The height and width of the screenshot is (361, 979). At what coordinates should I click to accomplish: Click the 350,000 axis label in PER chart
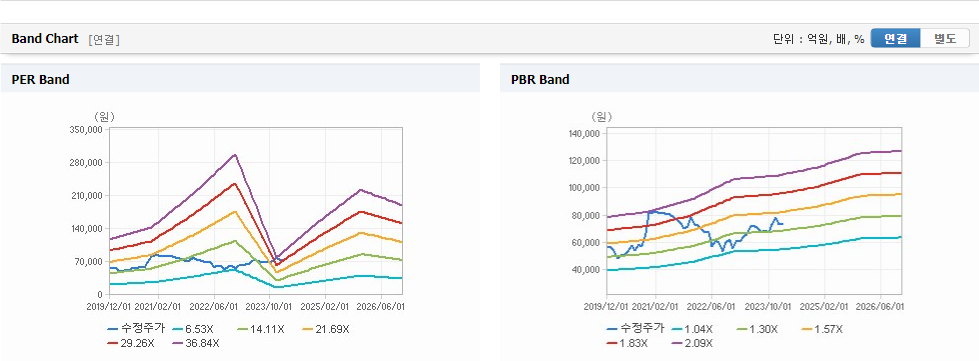pos(86,130)
